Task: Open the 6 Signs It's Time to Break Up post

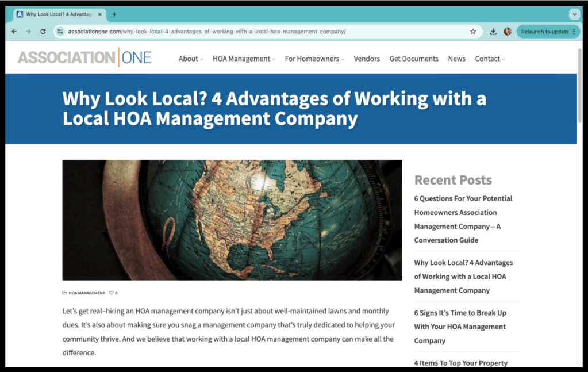Action: coord(460,327)
